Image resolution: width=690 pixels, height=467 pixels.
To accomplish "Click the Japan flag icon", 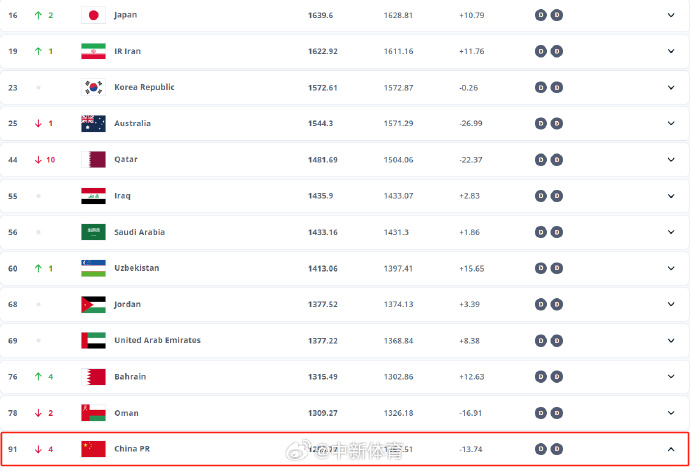I will 93,15.
